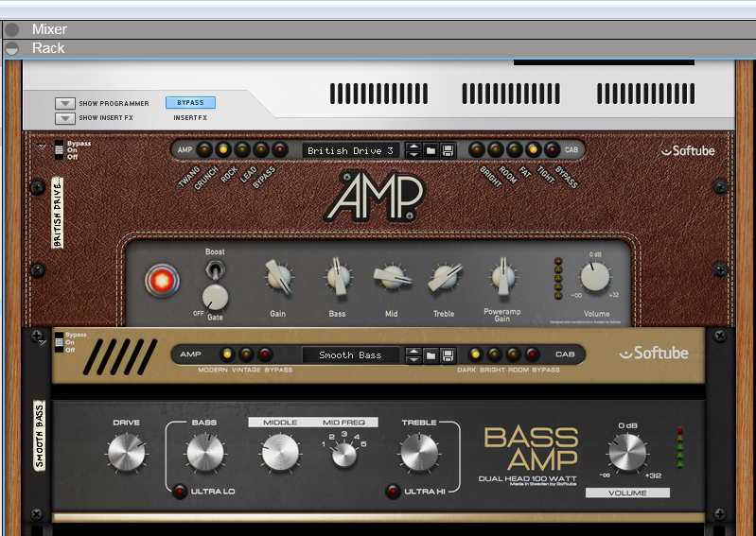Flip the Boost toggle switch

[x=215, y=269]
